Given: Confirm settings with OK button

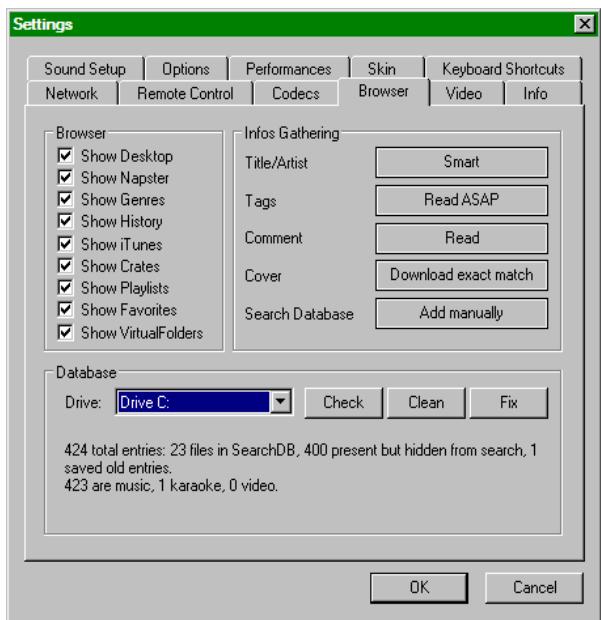Looking at the screenshot, I should coord(419,588).
